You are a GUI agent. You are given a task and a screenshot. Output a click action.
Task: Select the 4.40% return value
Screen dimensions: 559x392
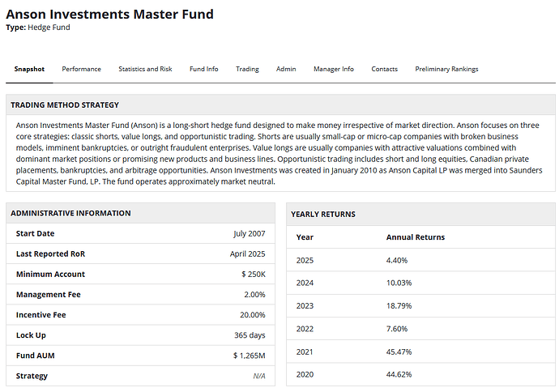pyautogui.click(x=397, y=260)
